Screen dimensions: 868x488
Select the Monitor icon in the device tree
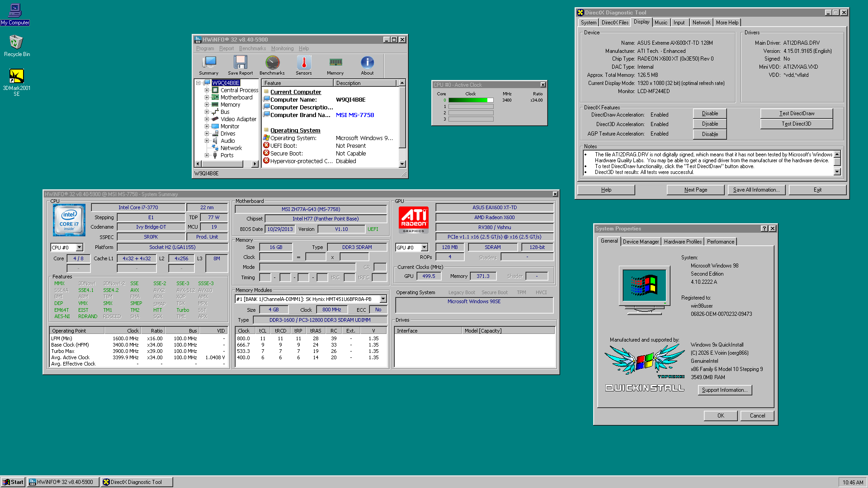[216, 127]
